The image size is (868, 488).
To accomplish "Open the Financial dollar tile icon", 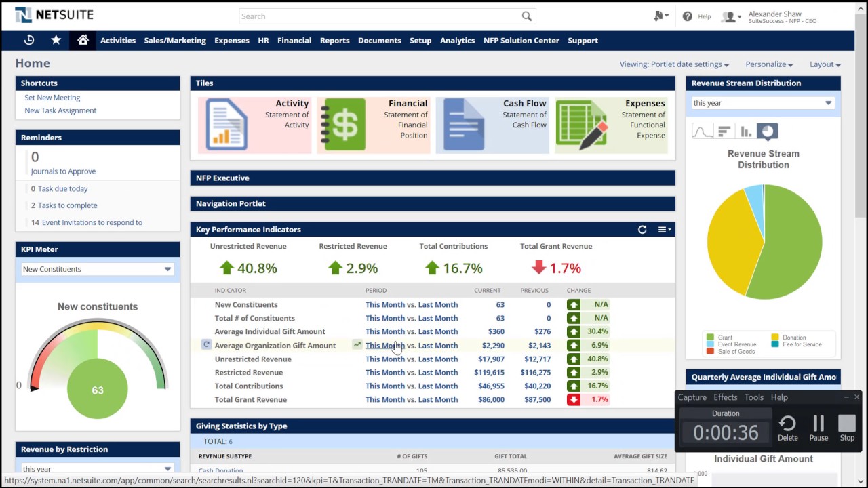I will [344, 125].
